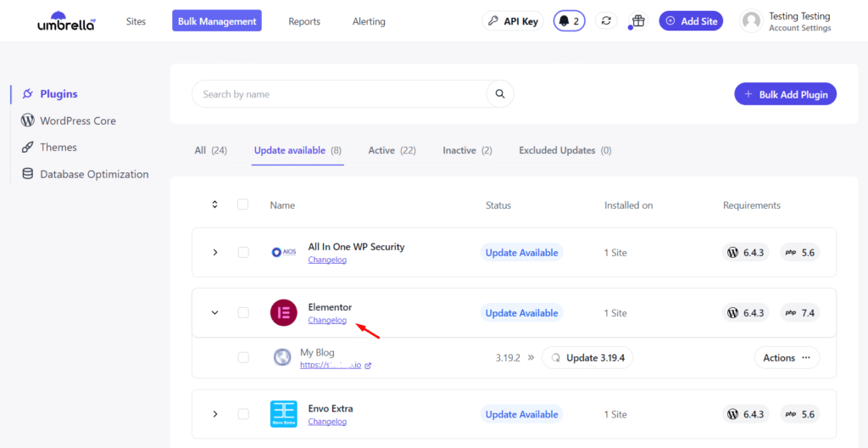The height and width of the screenshot is (448, 868).
Task: Open Changelog link for Envo Extra
Action: [x=327, y=422]
